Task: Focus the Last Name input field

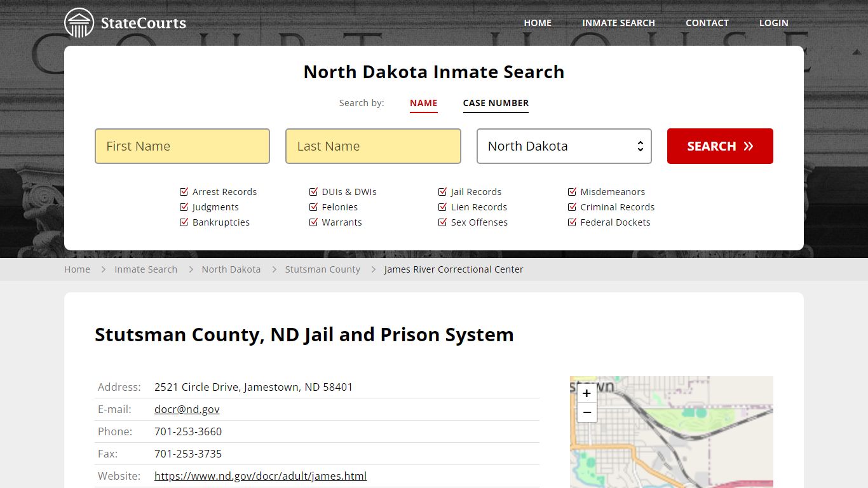Action: coord(373,146)
